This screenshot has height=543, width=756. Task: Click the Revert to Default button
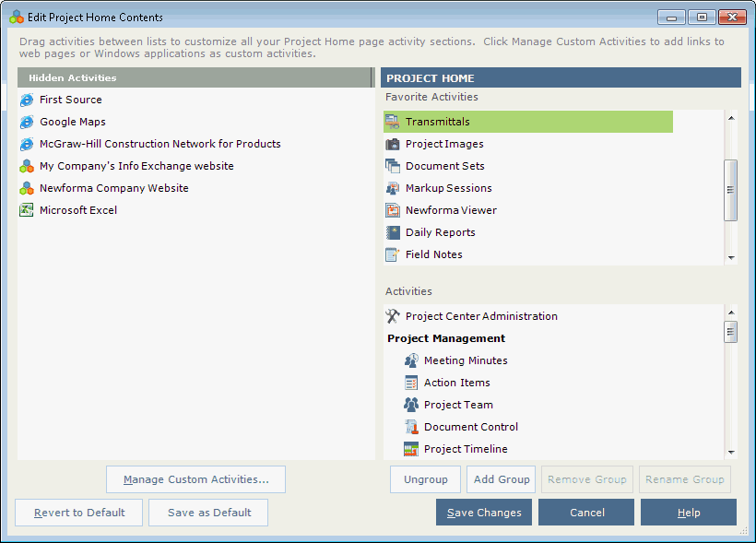79,513
